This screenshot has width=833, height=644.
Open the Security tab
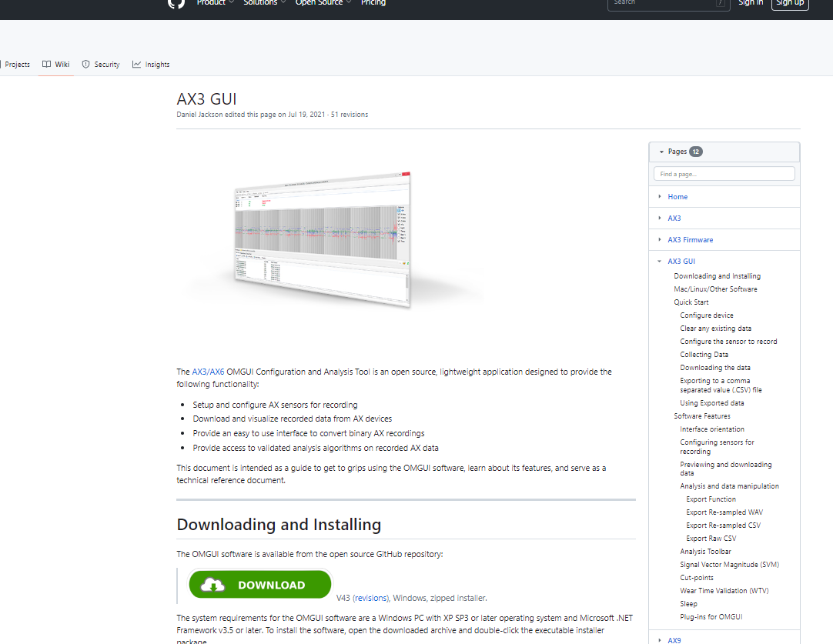[x=101, y=64]
